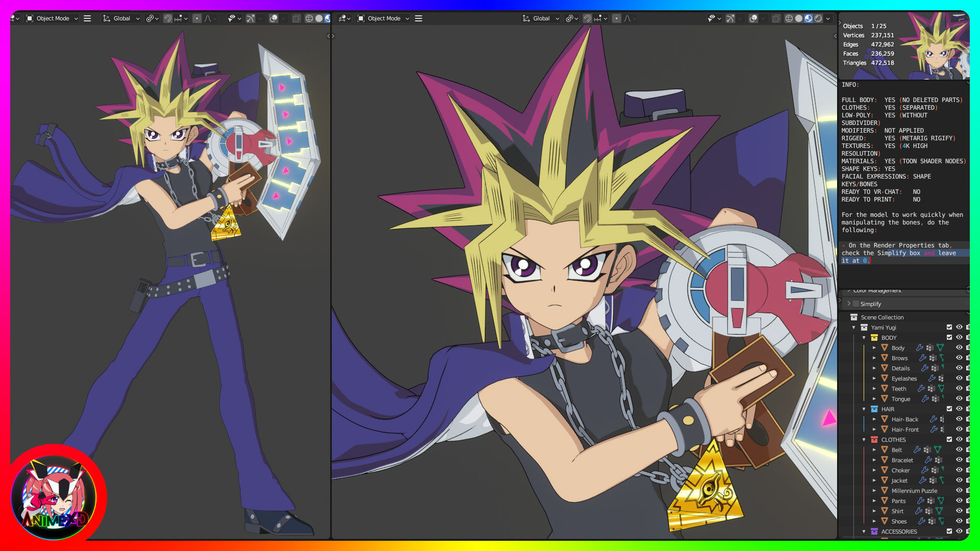Select the Eyelashes object in outliner

point(904,378)
